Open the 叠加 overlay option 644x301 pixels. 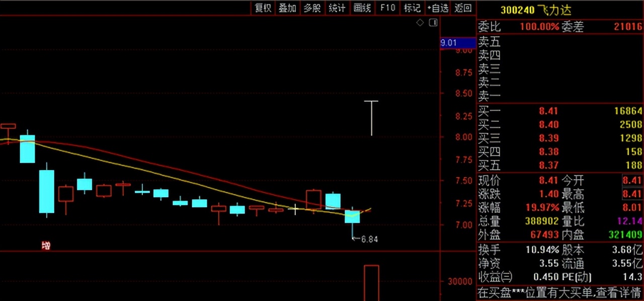[287, 8]
